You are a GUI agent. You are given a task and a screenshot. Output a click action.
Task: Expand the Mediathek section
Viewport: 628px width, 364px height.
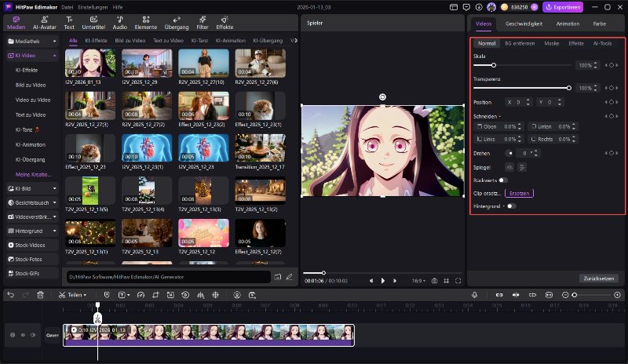tap(31, 39)
